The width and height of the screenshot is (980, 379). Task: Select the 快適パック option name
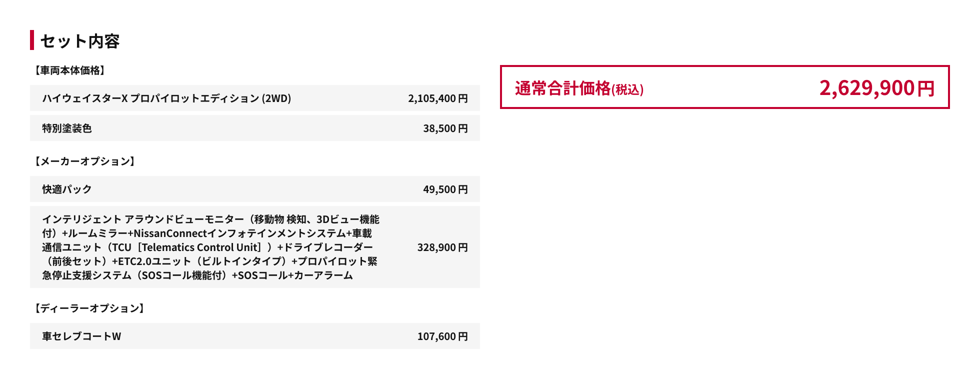[67, 189]
